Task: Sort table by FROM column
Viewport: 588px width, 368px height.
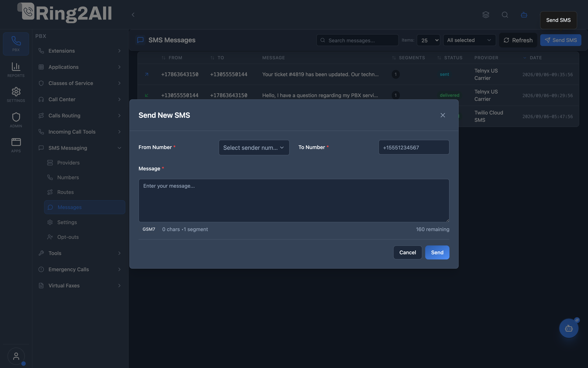Action: coord(172,58)
